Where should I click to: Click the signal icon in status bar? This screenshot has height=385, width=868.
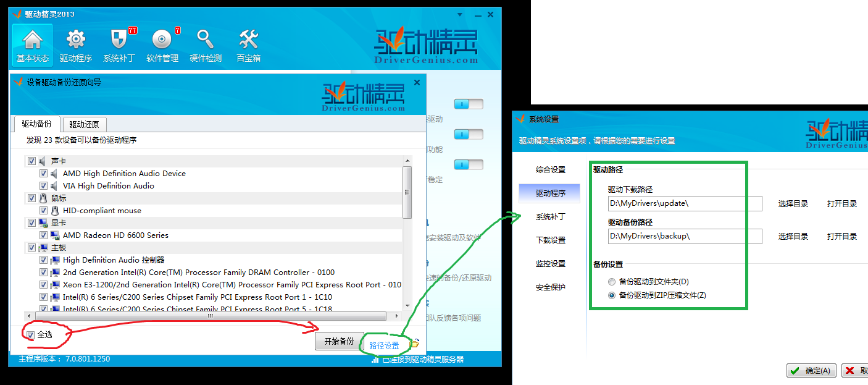tap(375, 359)
